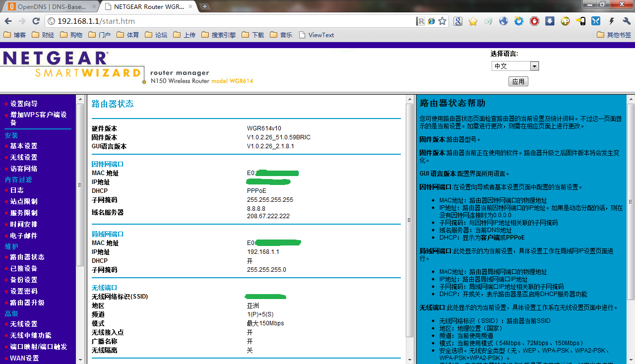The image size is (635, 364).
Task: Open 日志 in the sidebar
Action: click(x=17, y=190)
